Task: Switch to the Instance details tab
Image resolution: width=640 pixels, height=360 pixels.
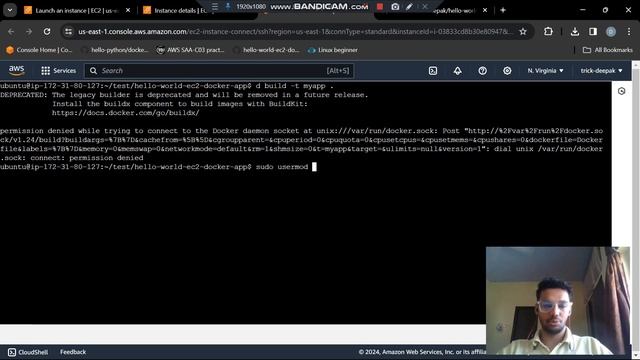Action: tap(176, 10)
